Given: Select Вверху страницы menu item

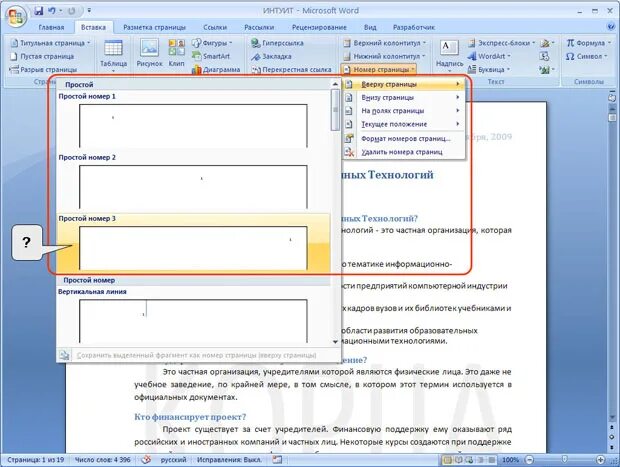Looking at the screenshot, I should (x=403, y=84).
